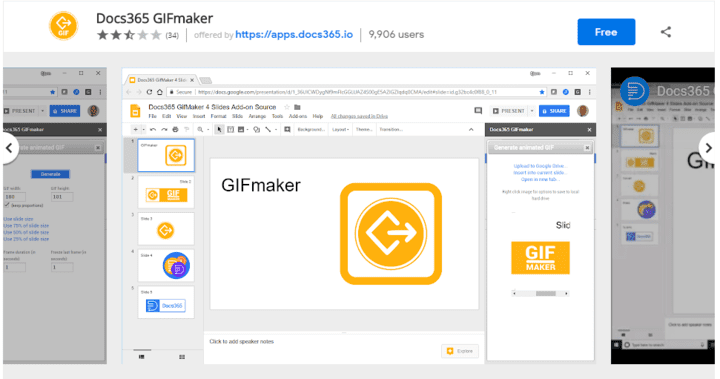This screenshot has height=379, width=720.
Task: Open the Tools menu
Action: click(x=277, y=116)
